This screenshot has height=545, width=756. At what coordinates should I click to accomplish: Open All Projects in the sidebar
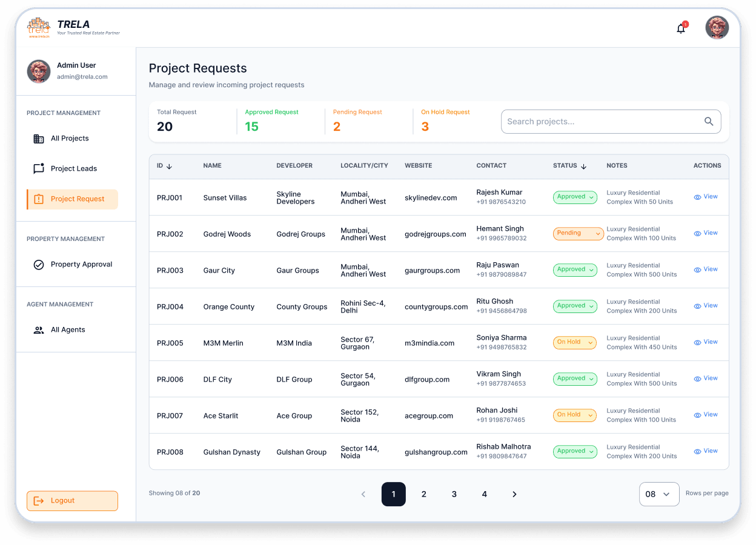tap(72, 139)
